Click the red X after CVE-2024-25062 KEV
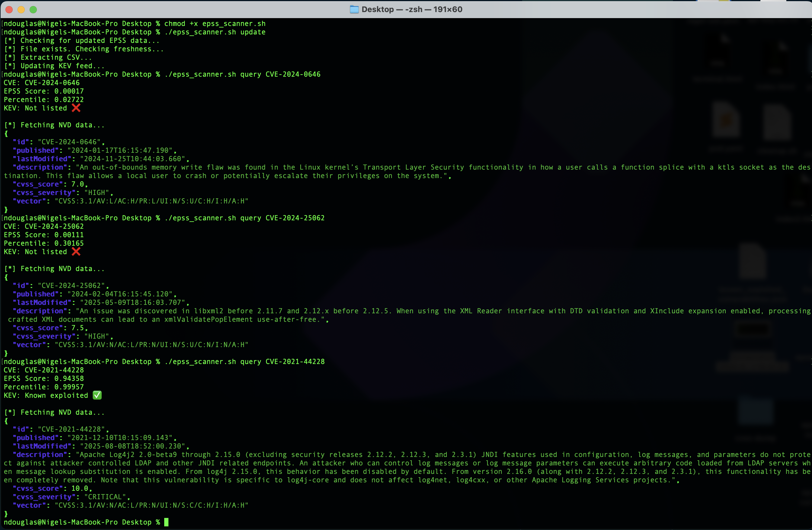The image size is (812, 530). tap(76, 252)
